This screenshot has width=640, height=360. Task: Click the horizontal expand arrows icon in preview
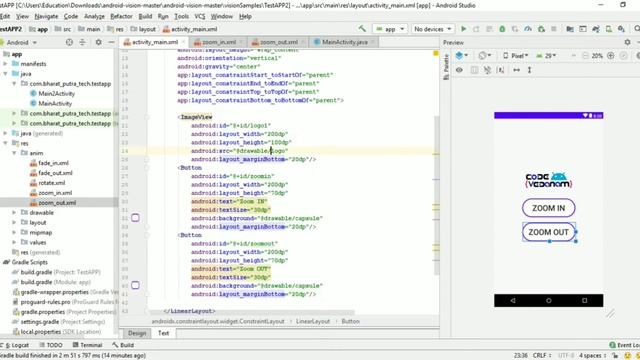(x=516, y=70)
